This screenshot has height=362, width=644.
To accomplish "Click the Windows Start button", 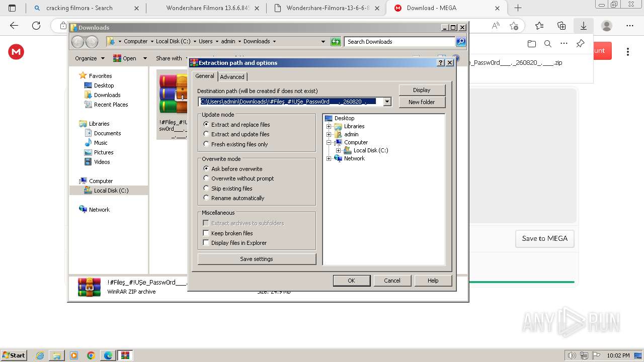I will pos(14,355).
